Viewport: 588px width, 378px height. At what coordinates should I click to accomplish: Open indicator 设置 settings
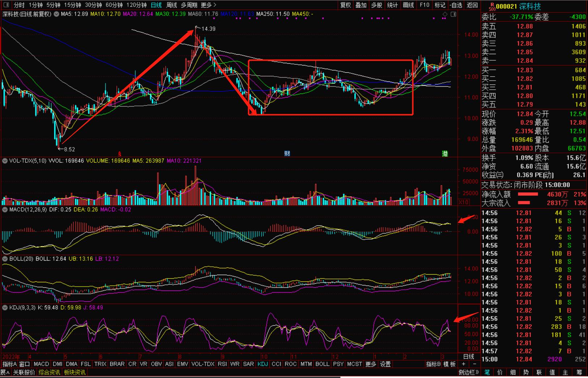pos(385,364)
